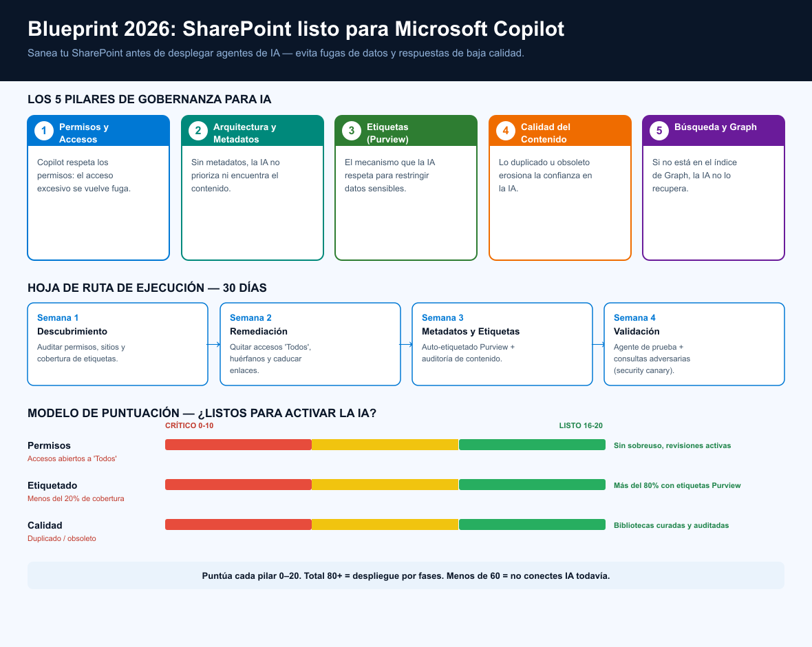Select the 'Arquitectura y Metadatos' card title

244,133
